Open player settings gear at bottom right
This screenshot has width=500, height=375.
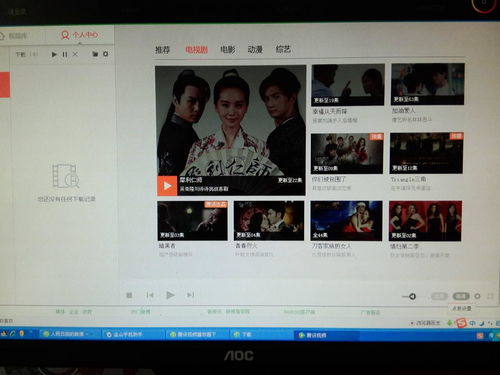[x=477, y=296]
